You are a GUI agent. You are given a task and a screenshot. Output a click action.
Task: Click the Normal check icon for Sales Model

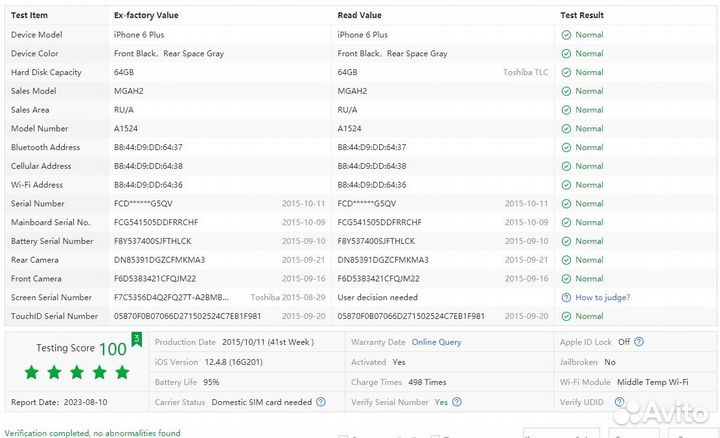(x=566, y=91)
